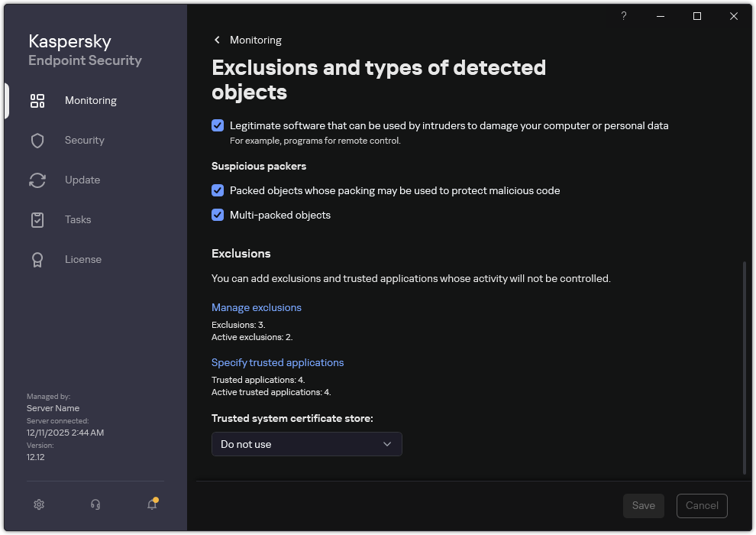Screen dimensions: 756x535
Task: Open Tasks via the clipboard icon
Action: (37, 219)
